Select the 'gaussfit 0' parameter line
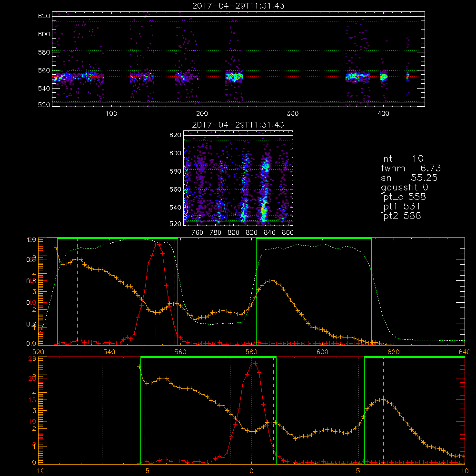This screenshot has width=476, height=476. click(x=405, y=187)
